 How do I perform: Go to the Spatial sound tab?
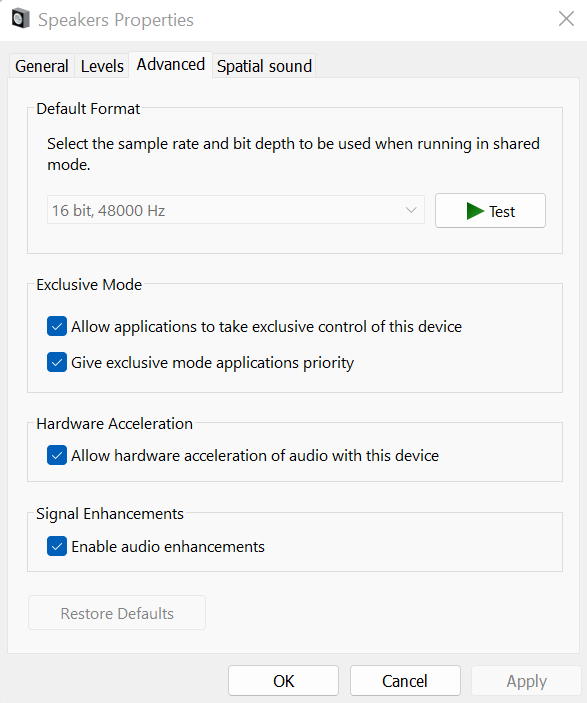[264, 66]
